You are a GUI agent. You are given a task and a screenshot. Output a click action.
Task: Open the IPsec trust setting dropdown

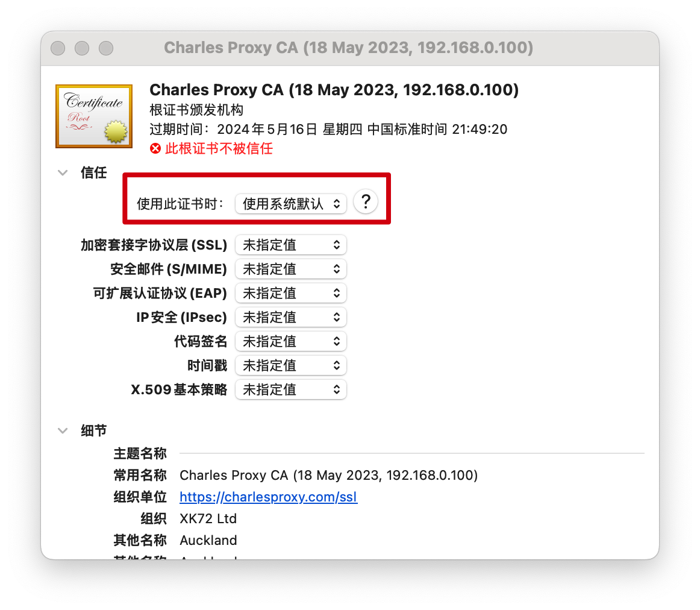coord(290,317)
